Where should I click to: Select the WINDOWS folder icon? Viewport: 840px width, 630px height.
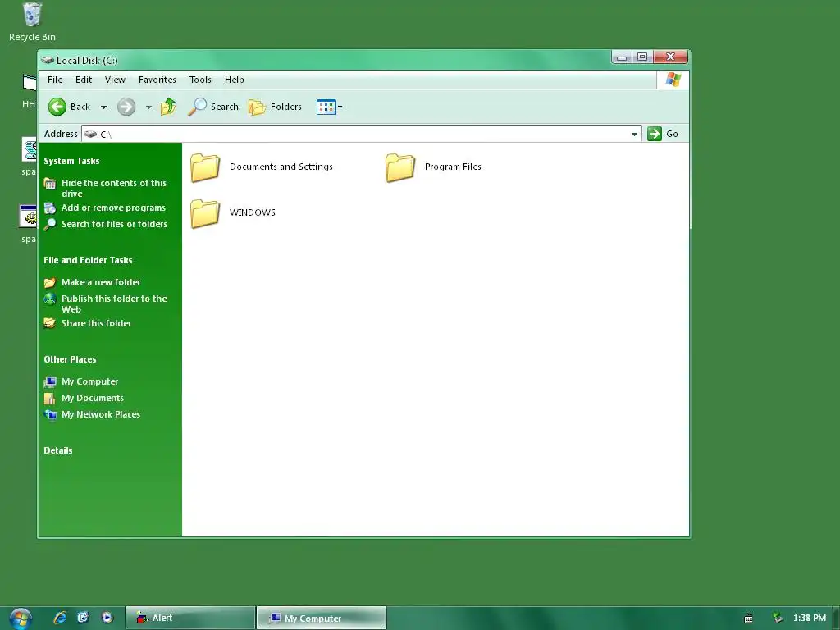click(205, 213)
